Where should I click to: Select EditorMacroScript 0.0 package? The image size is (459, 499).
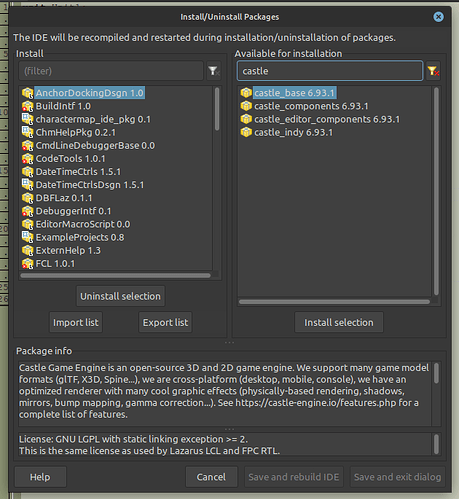[83, 224]
